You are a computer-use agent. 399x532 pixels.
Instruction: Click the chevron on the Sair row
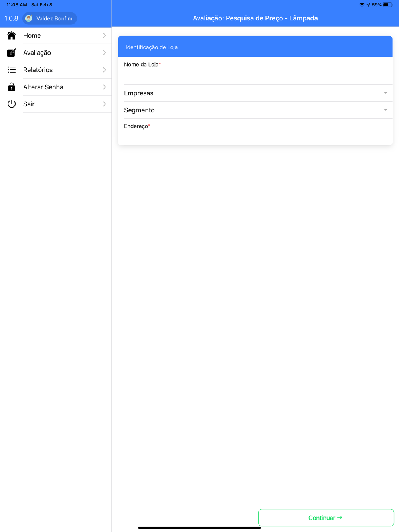[104, 104]
